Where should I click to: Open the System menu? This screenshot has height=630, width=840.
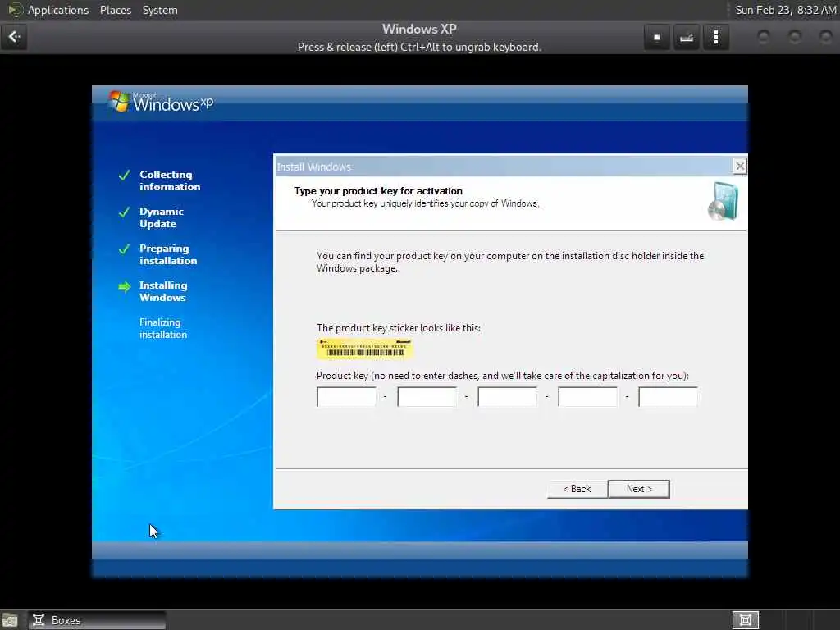(x=160, y=10)
